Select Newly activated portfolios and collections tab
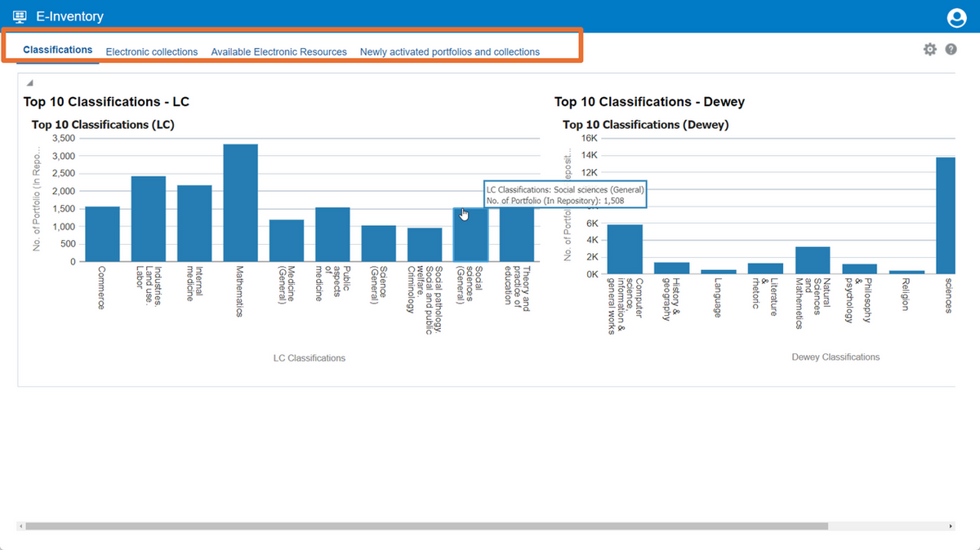Viewport: 980px width, 550px height. [450, 51]
